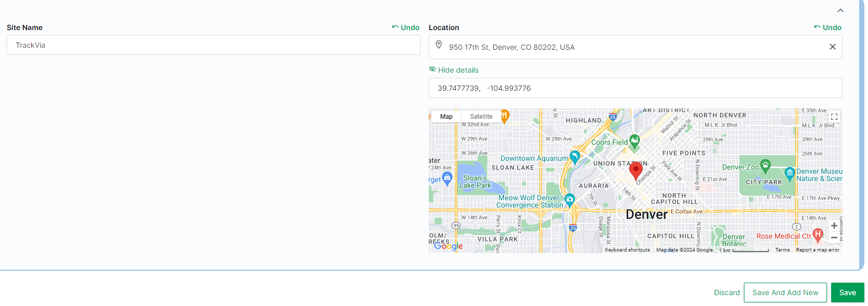Click the Downtown Aquarium text label
This screenshot has height=306, width=868.
tap(534, 158)
